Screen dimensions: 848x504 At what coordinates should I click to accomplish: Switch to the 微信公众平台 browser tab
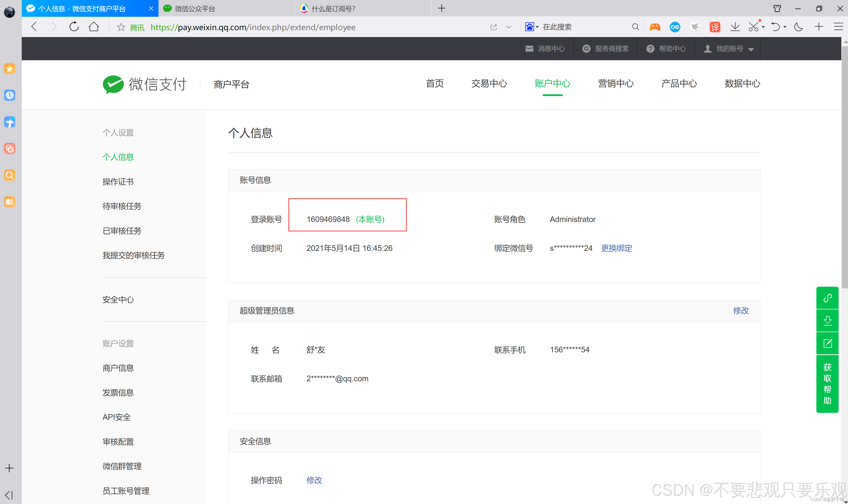click(196, 8)
